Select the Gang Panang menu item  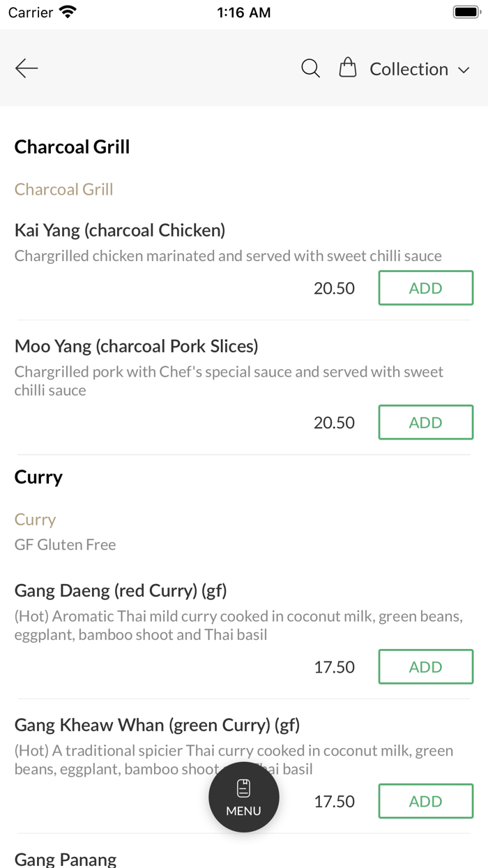click(x=66, y=859)
